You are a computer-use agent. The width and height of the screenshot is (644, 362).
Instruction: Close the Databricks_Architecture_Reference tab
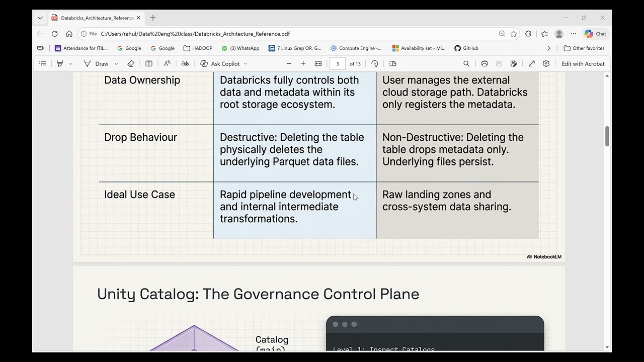(x=138, y=18)
